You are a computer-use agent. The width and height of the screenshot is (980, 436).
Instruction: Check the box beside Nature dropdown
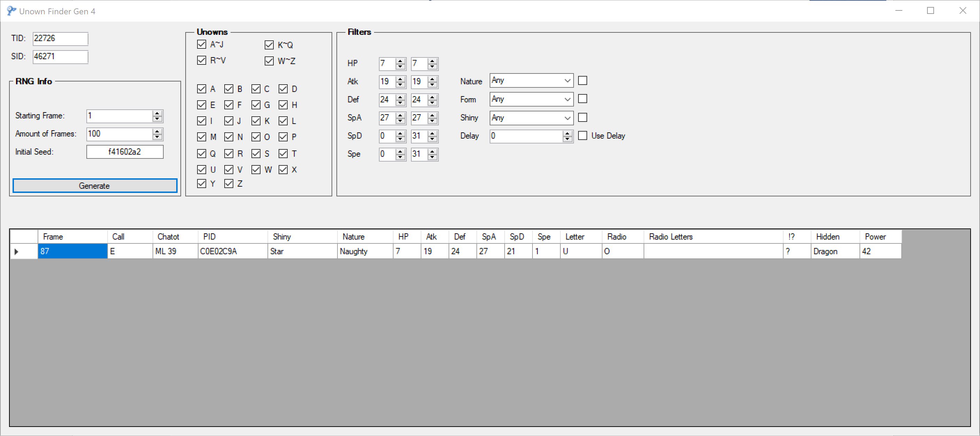click(582, 81)
